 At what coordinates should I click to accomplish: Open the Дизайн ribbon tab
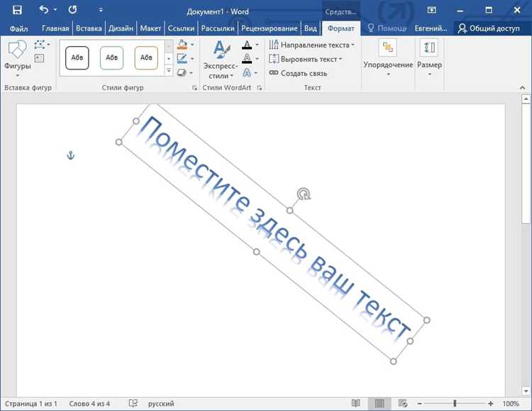pos(121,28)
